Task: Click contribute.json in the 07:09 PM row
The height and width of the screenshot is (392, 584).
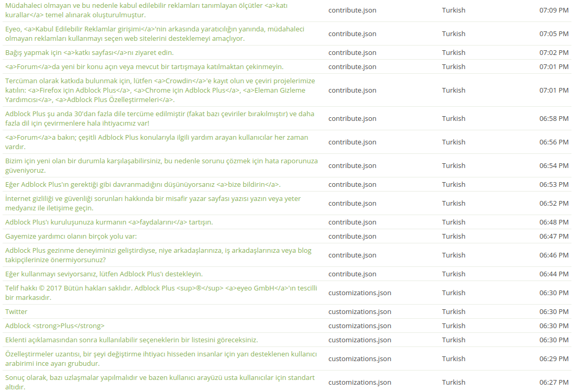Action: coord(352,10)
